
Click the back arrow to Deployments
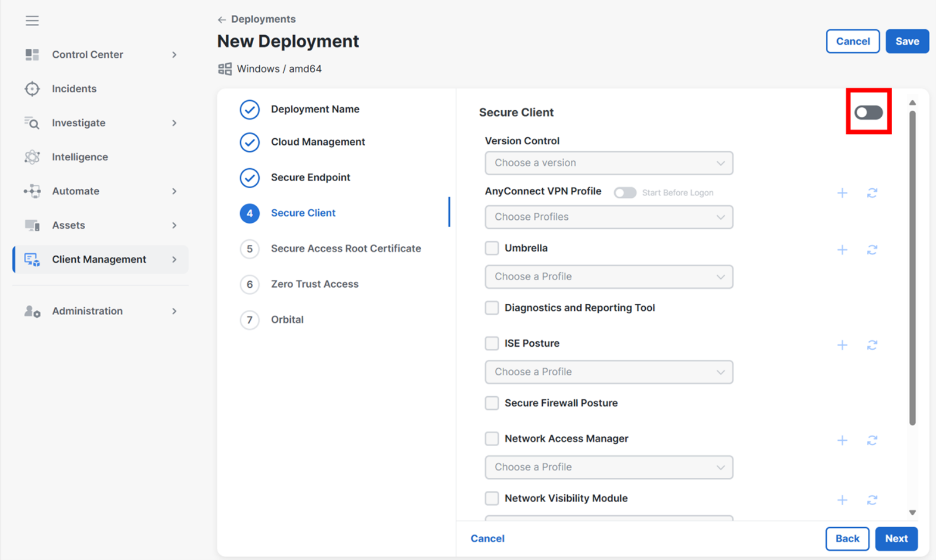(x=222, y=20)
